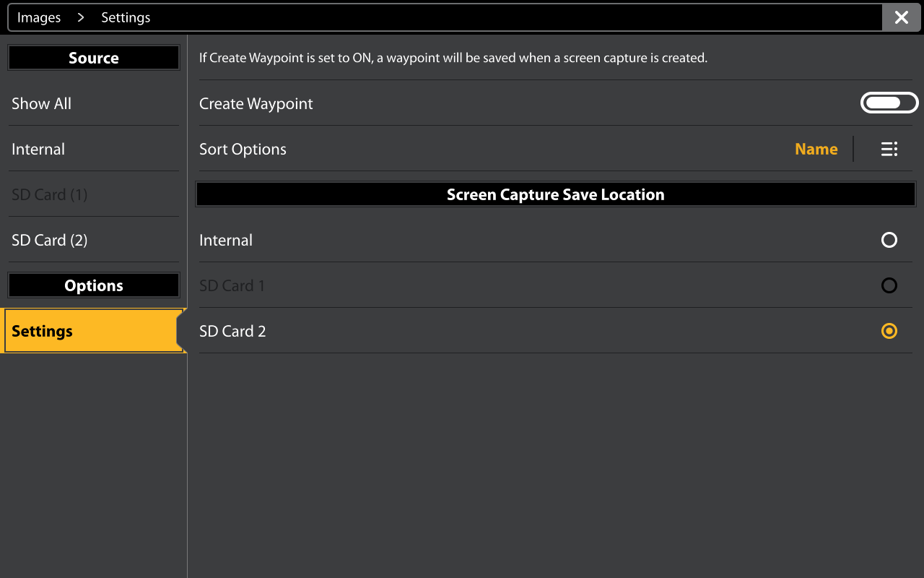Image resolution: width=924 pixels, height=578 pixels.
Task: Show All image sources
Action: coord(93,103)
